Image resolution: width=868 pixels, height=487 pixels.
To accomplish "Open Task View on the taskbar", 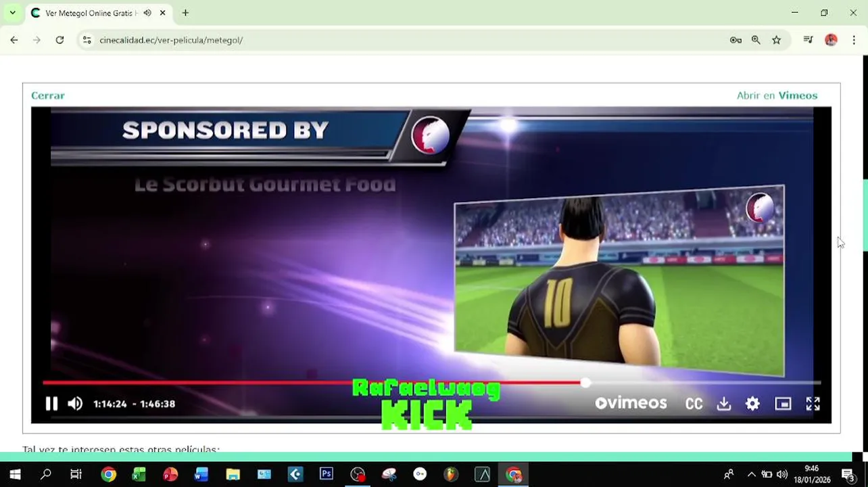I will point(76,474).
